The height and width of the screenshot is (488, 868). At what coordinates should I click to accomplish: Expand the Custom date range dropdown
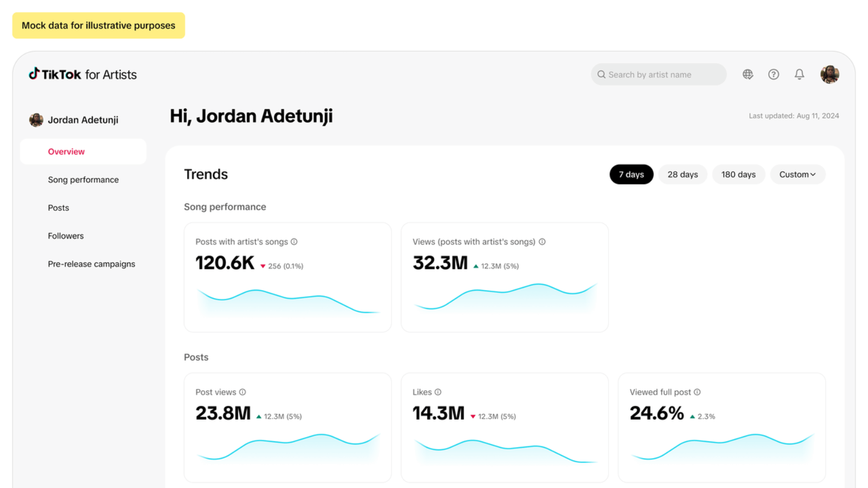(x=797, y=175)
